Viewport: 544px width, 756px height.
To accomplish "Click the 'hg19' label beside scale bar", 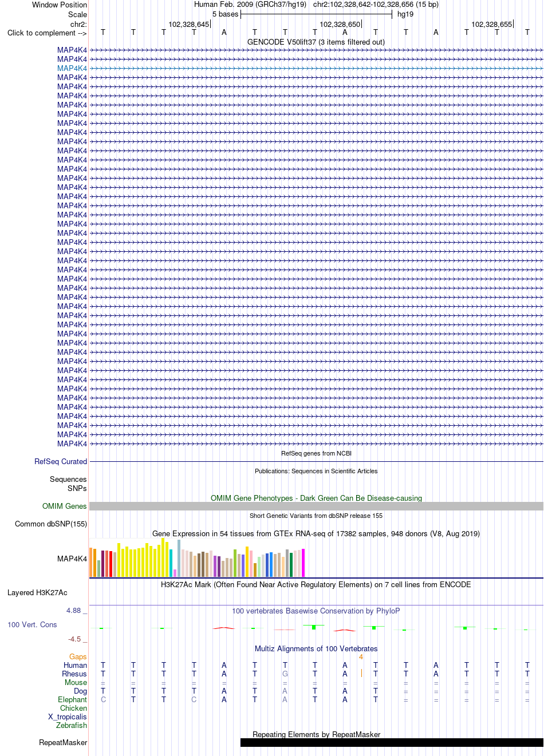I will tap(405, 14).
